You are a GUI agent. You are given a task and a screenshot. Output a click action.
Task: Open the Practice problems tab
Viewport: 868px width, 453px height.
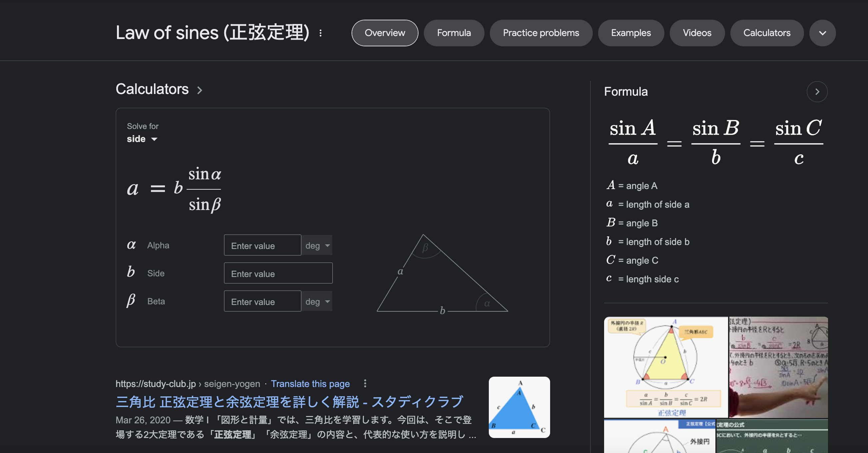(541, 33)
